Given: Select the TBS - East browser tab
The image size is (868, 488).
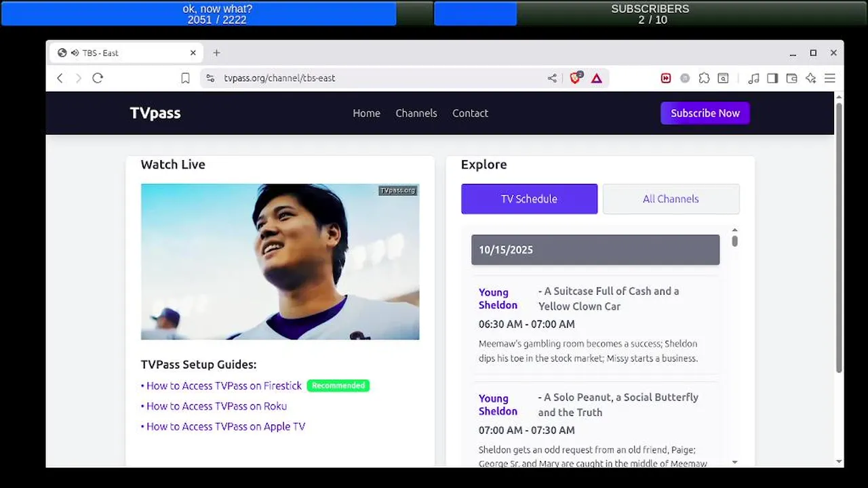Looking at the screenshot, I should 126,53.
